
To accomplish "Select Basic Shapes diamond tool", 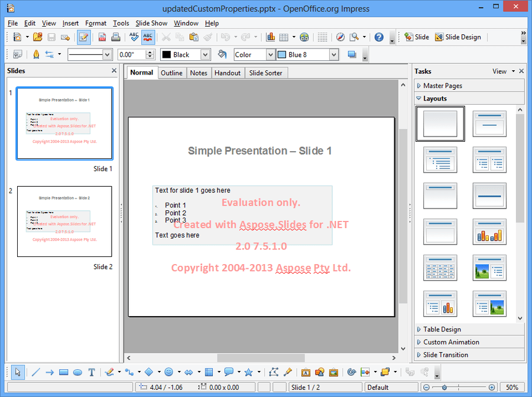I will coord(149,372).
